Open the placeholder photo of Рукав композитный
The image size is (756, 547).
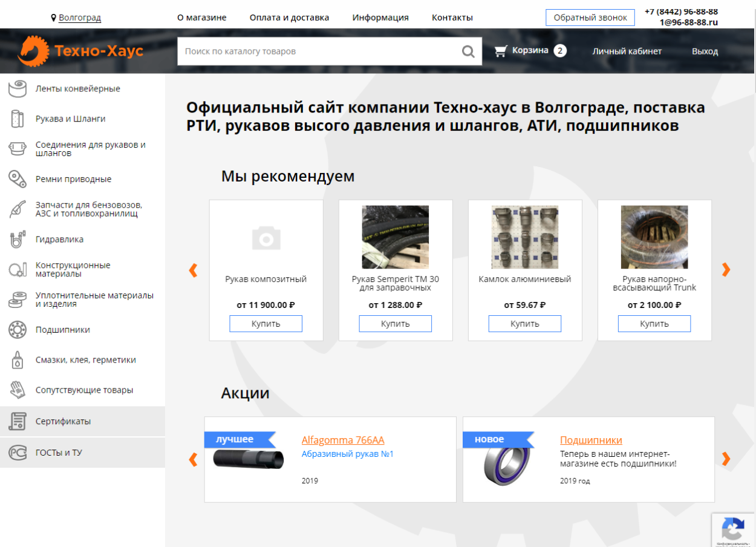[x=266, y=237]
